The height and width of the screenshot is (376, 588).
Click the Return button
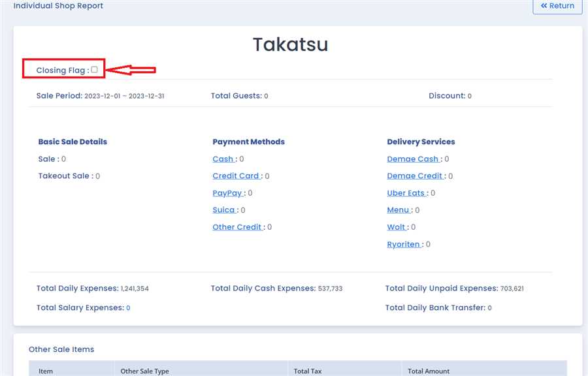coord(557,6)
